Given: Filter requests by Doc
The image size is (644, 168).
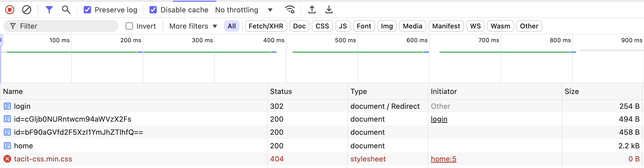Looking at the screenshot, I should coord(299,26).
